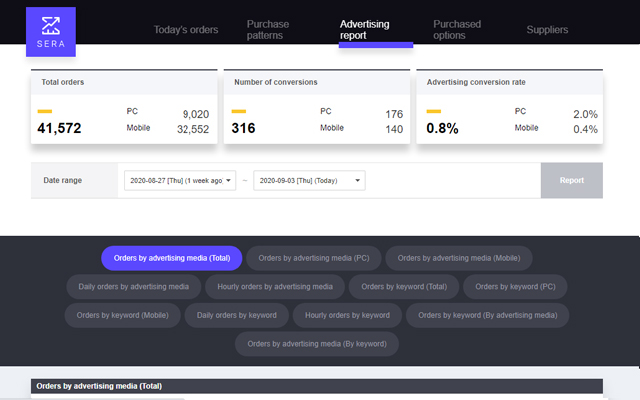Click the Total orders yellow indicator bar
Screen dimensions: 640x400
[45, 112]
